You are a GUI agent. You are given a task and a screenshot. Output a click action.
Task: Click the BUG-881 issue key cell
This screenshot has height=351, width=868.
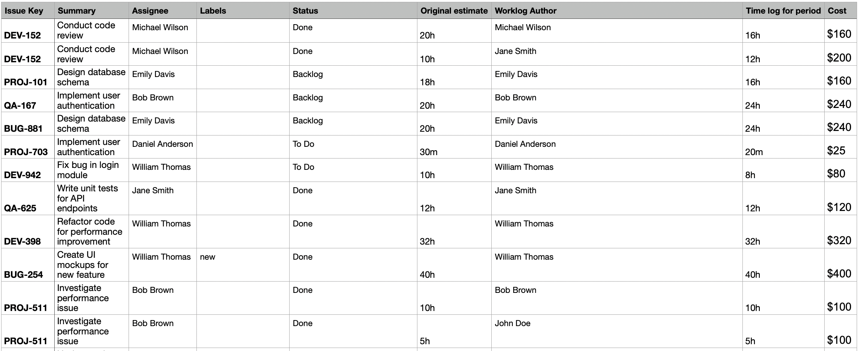(23, 129)
